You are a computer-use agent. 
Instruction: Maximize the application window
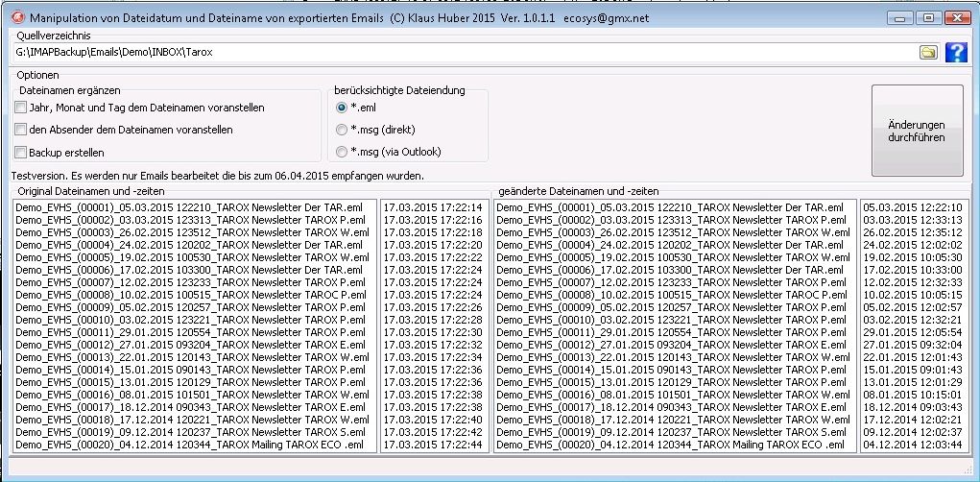929,18
